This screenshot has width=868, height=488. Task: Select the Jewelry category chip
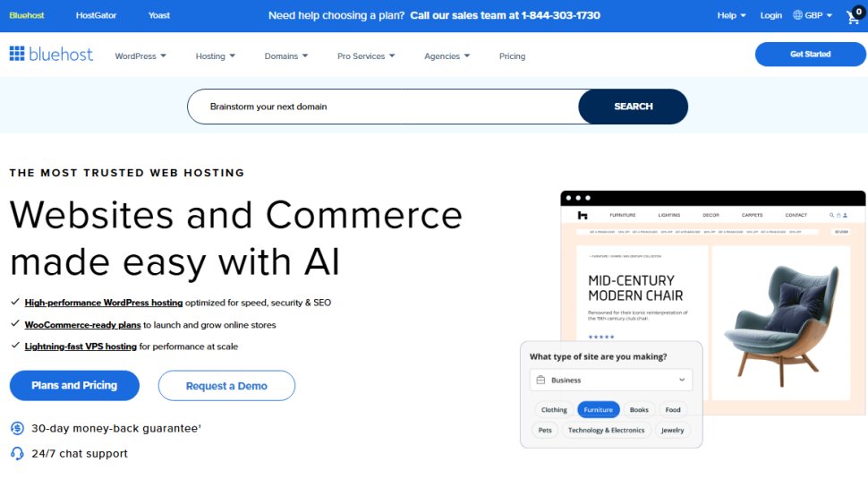(673, 430)
